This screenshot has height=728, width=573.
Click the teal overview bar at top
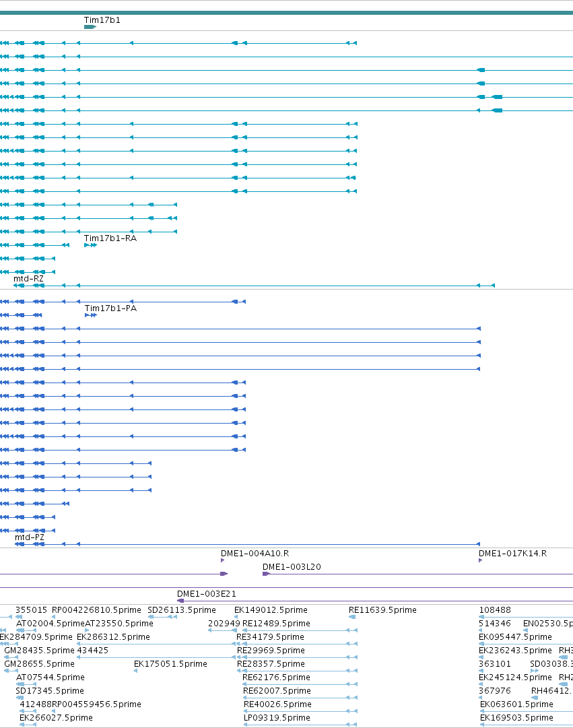(x=287, y=13)
